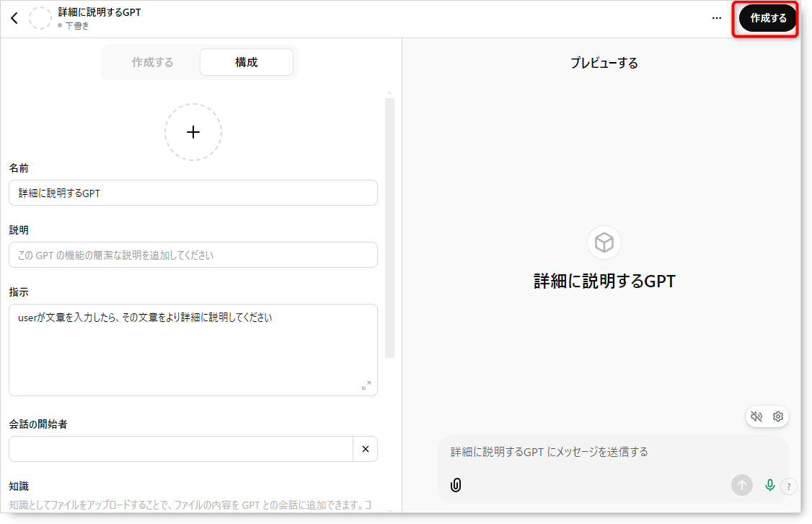Image resolution: width=812 pixels, height=524 pixels.
Task: Click the green microphone voice input icon
Action: coord(769,485)
